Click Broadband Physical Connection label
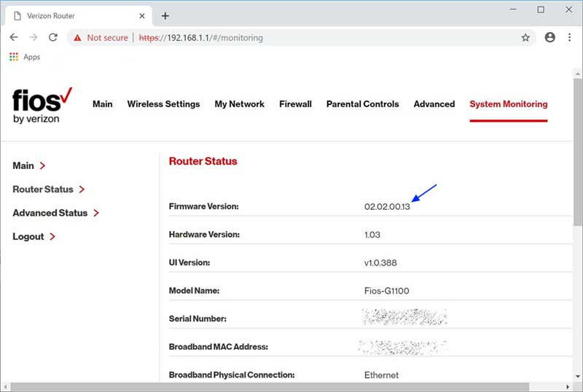 click(232, 375)
